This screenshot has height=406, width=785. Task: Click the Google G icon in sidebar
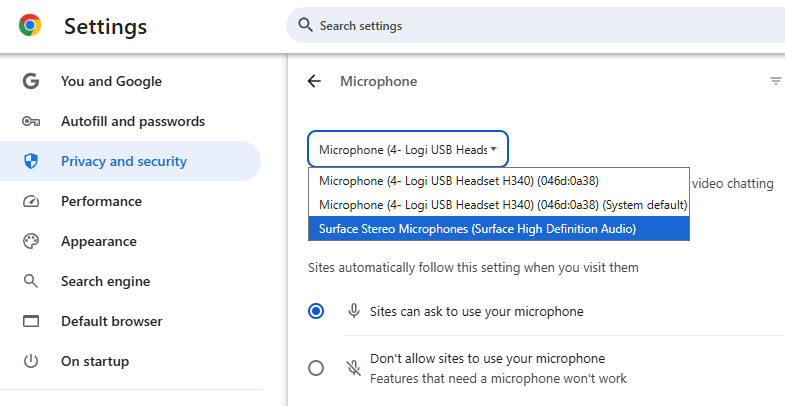click(31, 81)
